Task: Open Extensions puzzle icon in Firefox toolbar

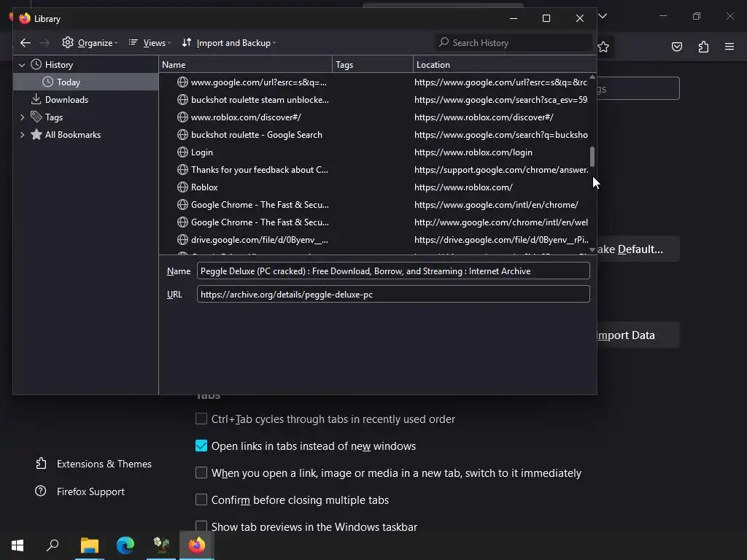Action: pyautogui.click(x=703, y=47)
